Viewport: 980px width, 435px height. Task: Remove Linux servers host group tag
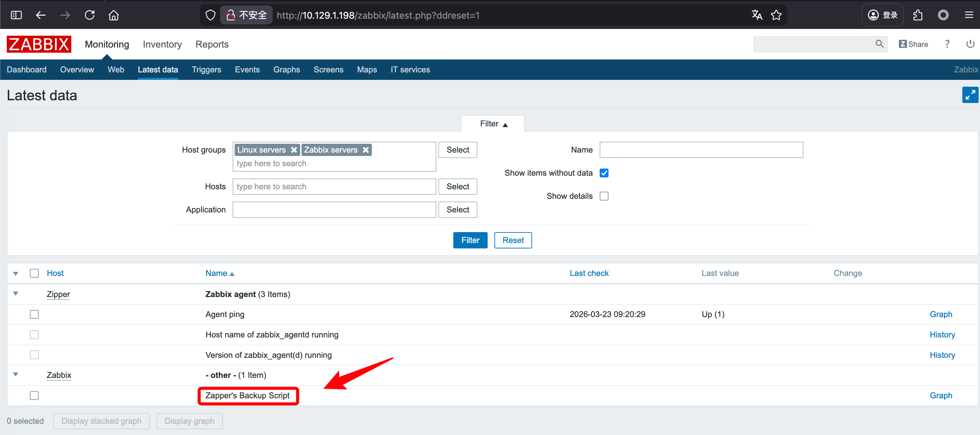(294, 150)
